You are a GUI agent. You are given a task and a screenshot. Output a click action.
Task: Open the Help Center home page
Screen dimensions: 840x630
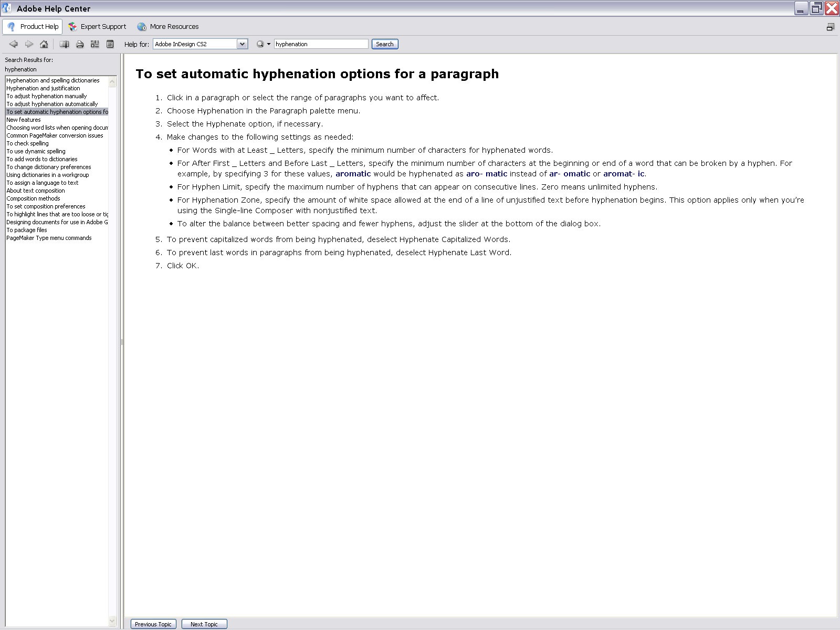[44, 44]
